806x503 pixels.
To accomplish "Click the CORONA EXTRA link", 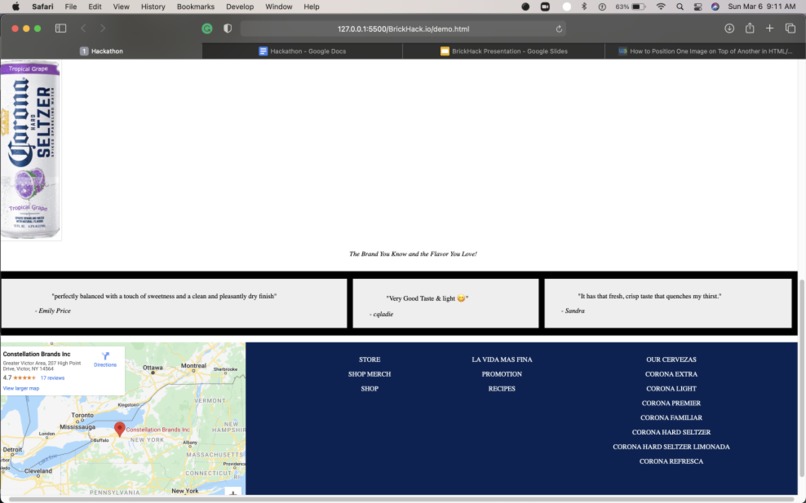I will (x=671, y=374).
